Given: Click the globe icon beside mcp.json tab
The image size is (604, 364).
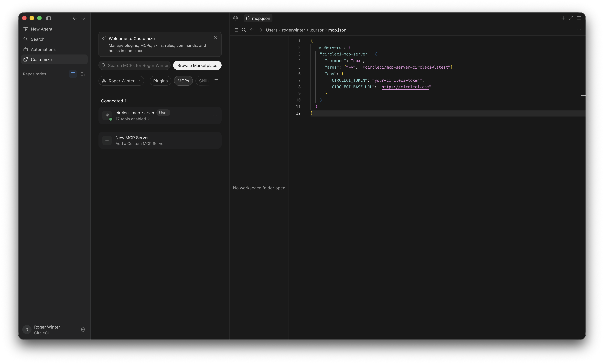Looking at the screenshot, I should [236, 18].
